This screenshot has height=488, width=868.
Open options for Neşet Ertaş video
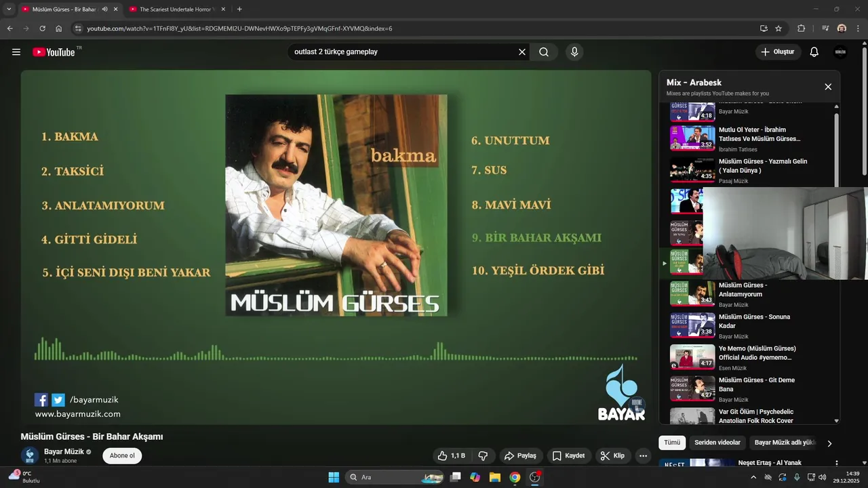[x=836, y=464]
